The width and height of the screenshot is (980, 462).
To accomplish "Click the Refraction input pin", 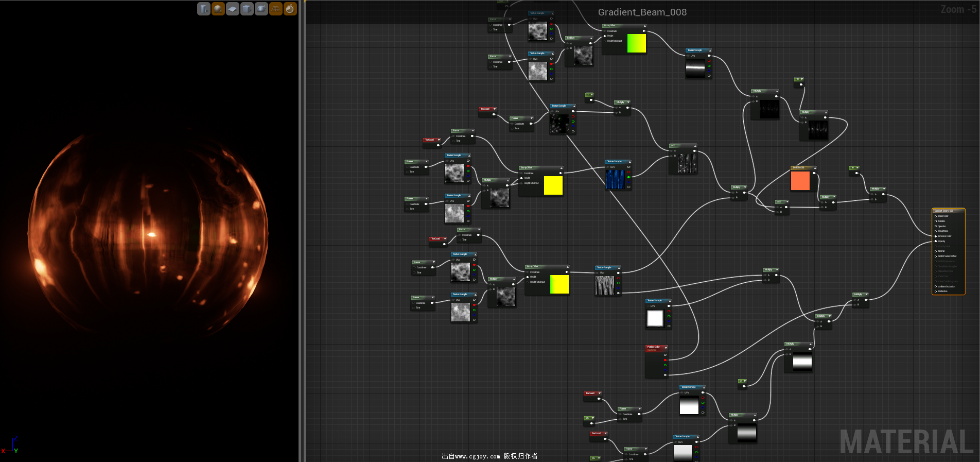I will 936,291.
